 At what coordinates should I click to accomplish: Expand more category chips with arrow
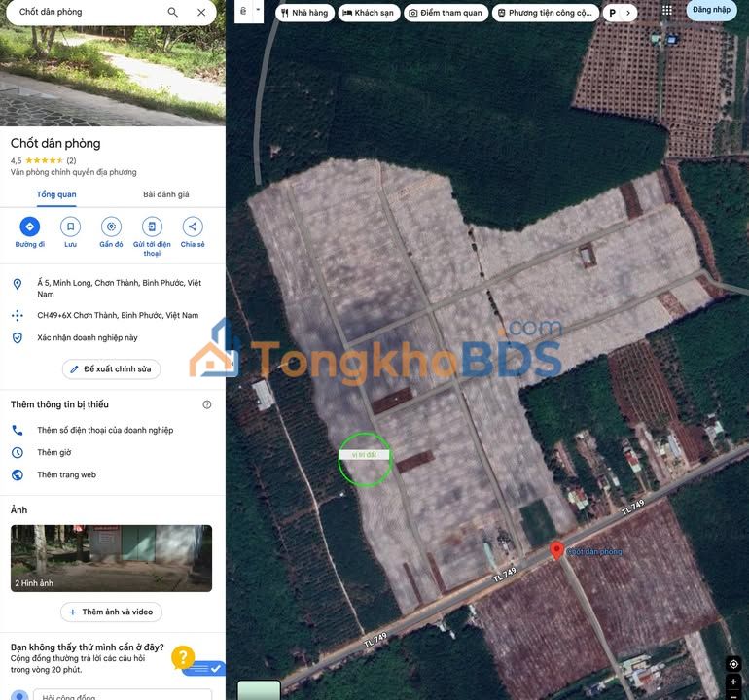[628, 13]
